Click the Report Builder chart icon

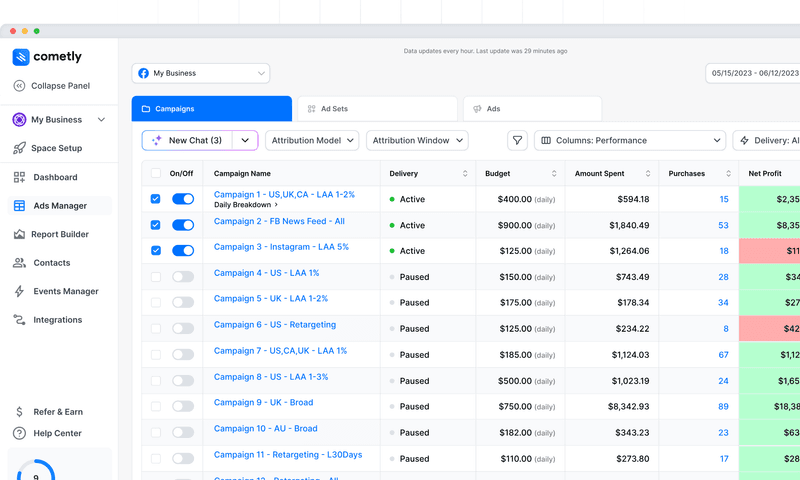(19, 234)
